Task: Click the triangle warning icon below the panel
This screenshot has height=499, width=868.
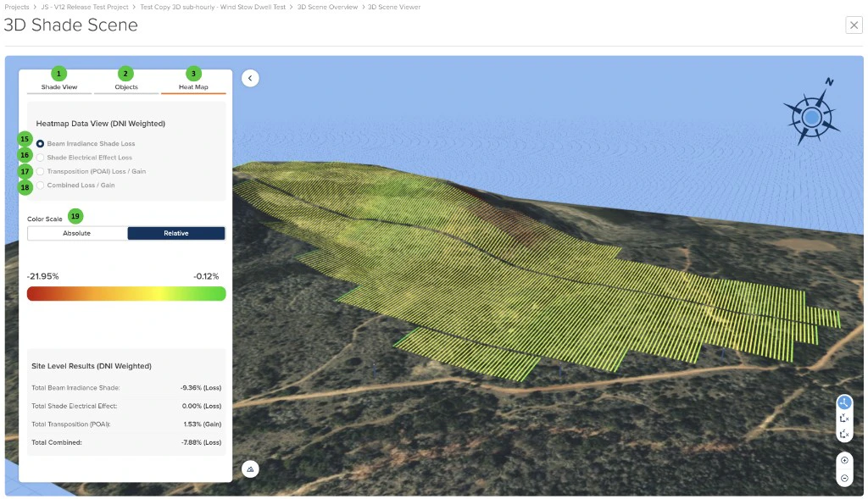Action: (x=250, y=468)
